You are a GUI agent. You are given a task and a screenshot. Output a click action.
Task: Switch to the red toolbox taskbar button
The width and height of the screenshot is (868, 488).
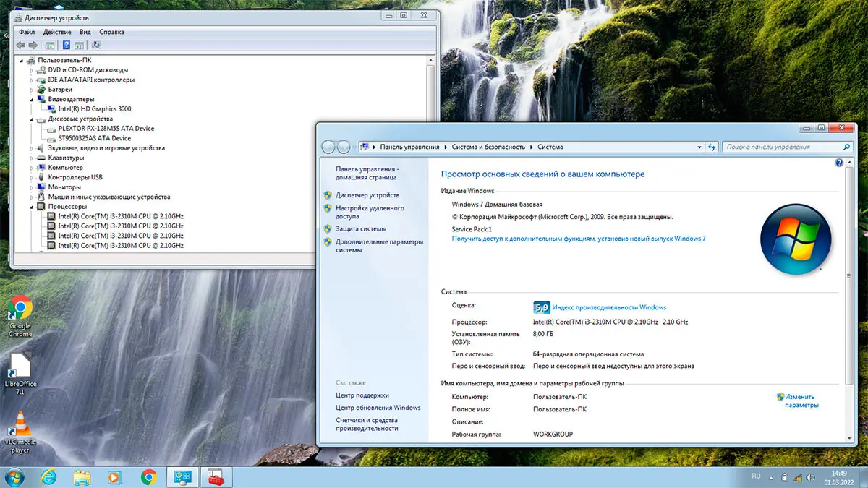[x=216, y=477]
